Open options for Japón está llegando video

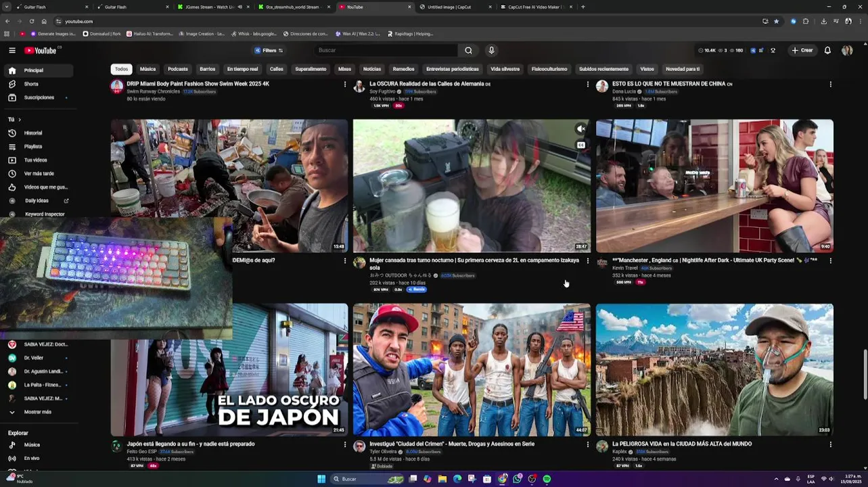344,444
